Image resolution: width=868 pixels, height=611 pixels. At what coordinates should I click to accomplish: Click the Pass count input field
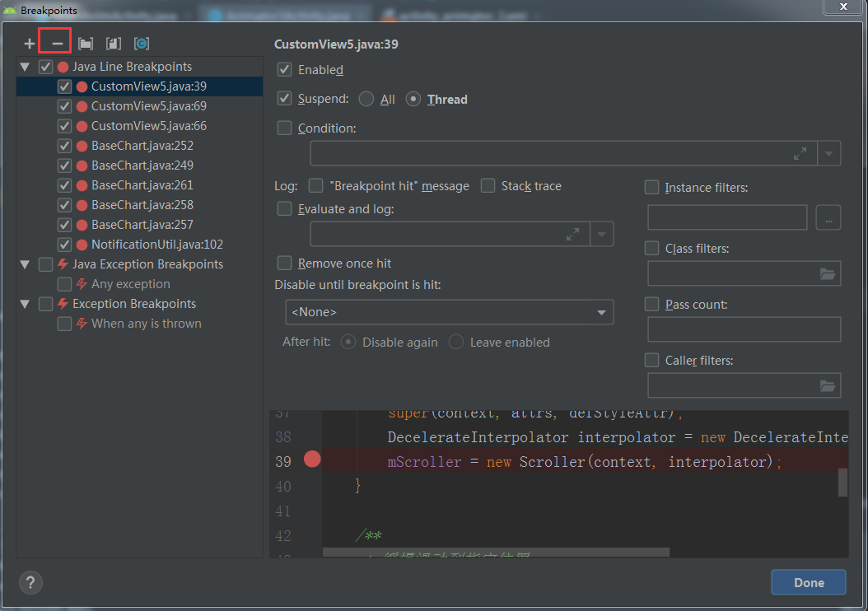(744, 329)
